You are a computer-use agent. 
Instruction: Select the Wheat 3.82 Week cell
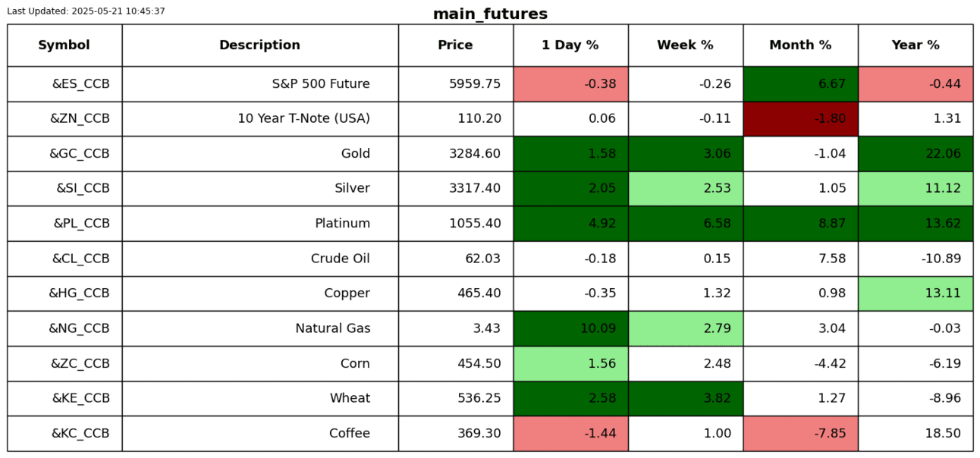point(686,399)
